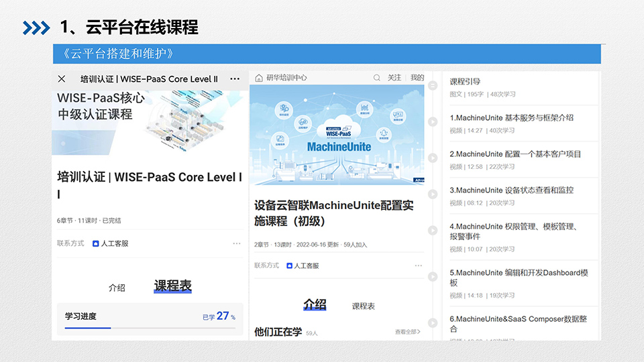
Task: Click the home icon beside 研华培训中心
Action: pos(259,78)
